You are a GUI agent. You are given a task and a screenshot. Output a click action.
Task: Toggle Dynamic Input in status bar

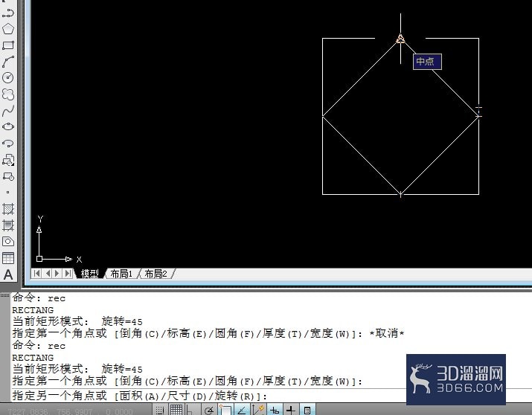point(275,410)
